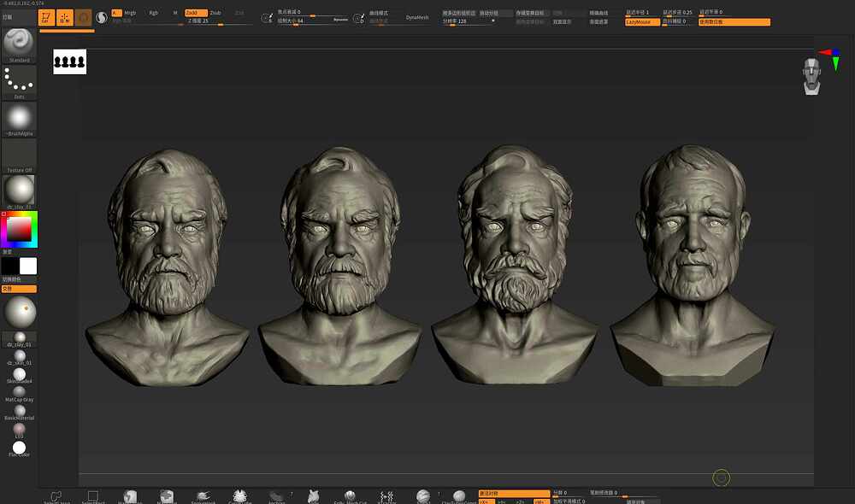Select the BasicMaterial sphere
This screenshot has height=504, width=855.
[x=19, y=413]
